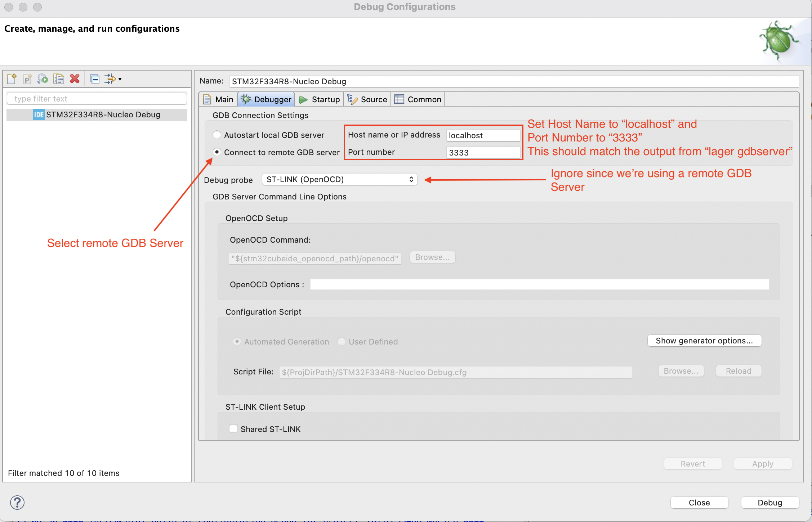Open the Debug probe dropdown
The height and width of the screenshot is (522, 812).
click(x=340, y=179)
